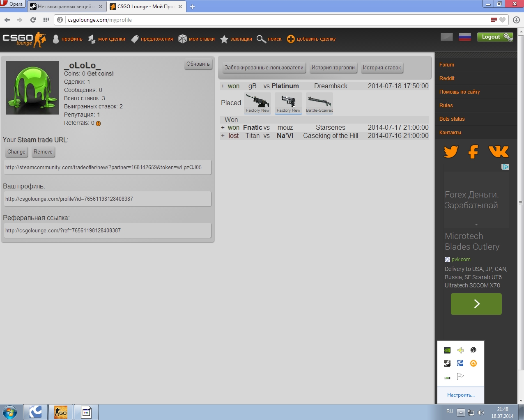This screenshot has width=524, height=420.
Task: Open the Forum sidebar link
Action: tap(447, 65)
